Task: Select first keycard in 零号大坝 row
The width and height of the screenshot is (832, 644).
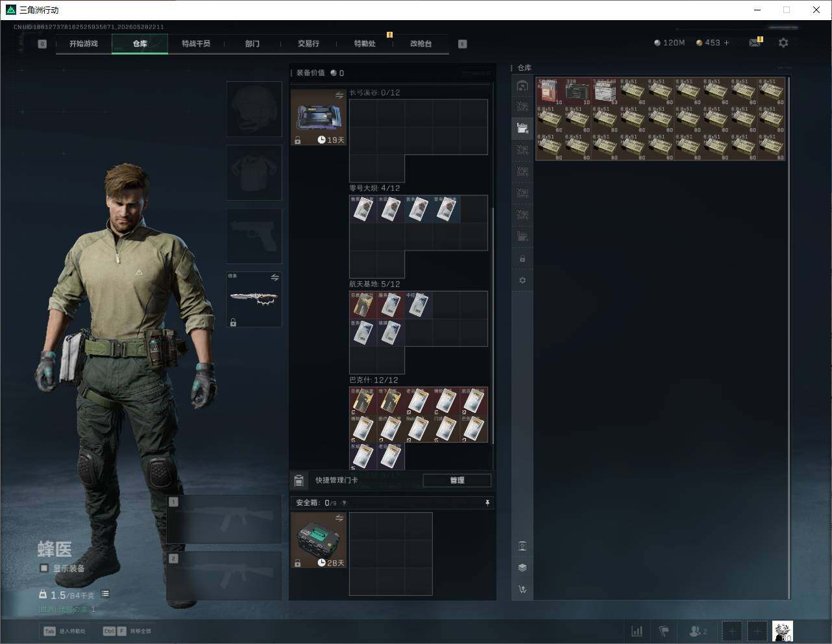Action: point(363,209)
